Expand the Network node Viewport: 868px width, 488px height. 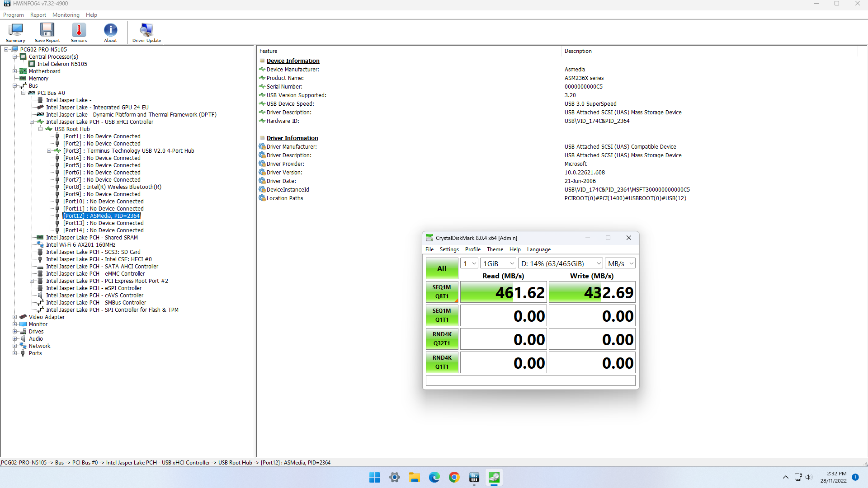pyautogui.click(x=15, y=346)
